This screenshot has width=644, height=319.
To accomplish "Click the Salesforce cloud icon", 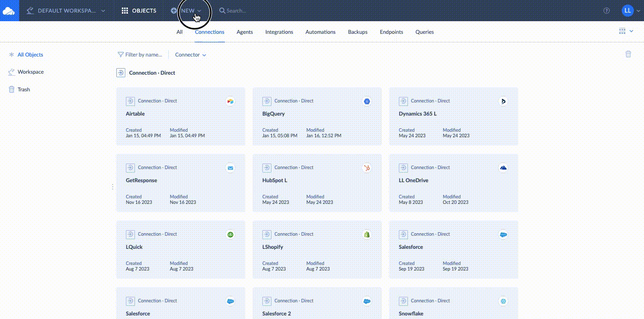I will [503, 234].
